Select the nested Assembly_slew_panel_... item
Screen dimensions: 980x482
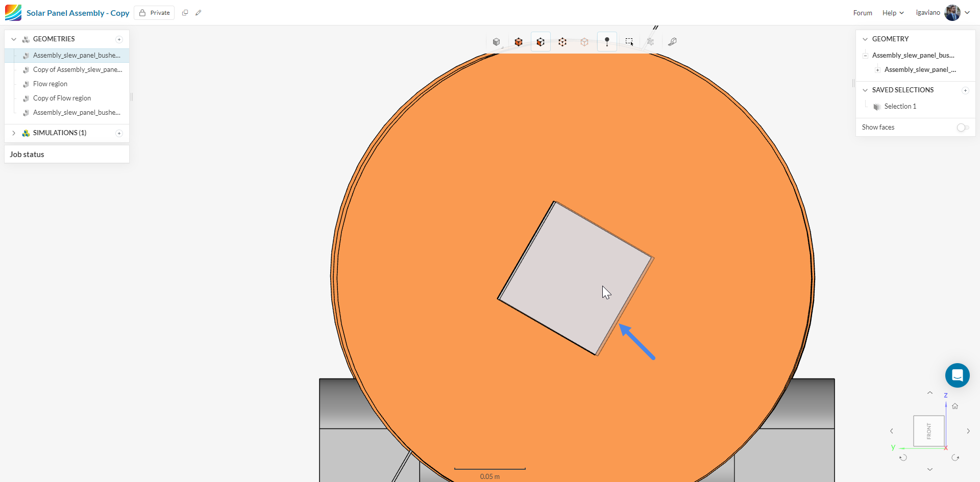920,70
